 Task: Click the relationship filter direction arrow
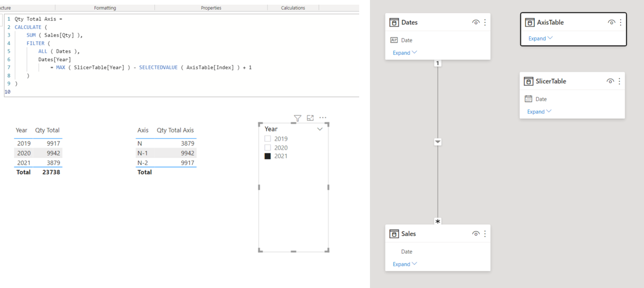tap(437, 142)
